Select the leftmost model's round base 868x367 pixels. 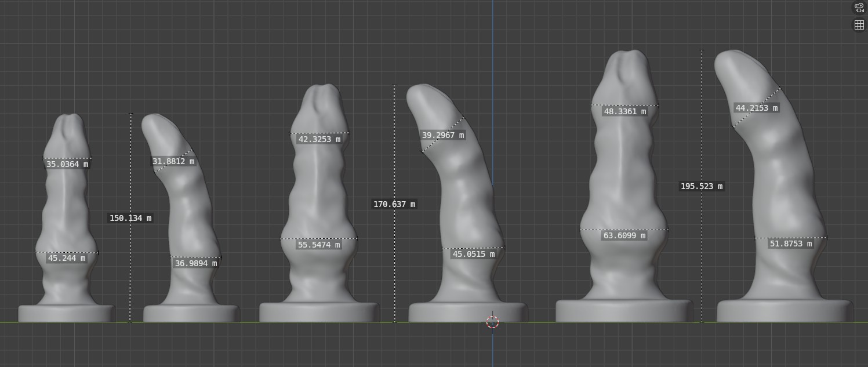(66, 314)
